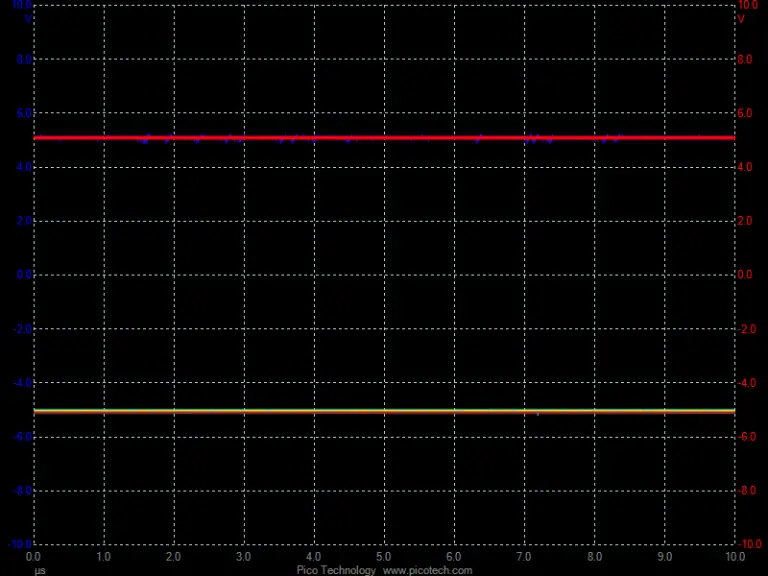768x576 pixels.
Task: Click the red V unit label on right axis
Action: pos(741,19)
